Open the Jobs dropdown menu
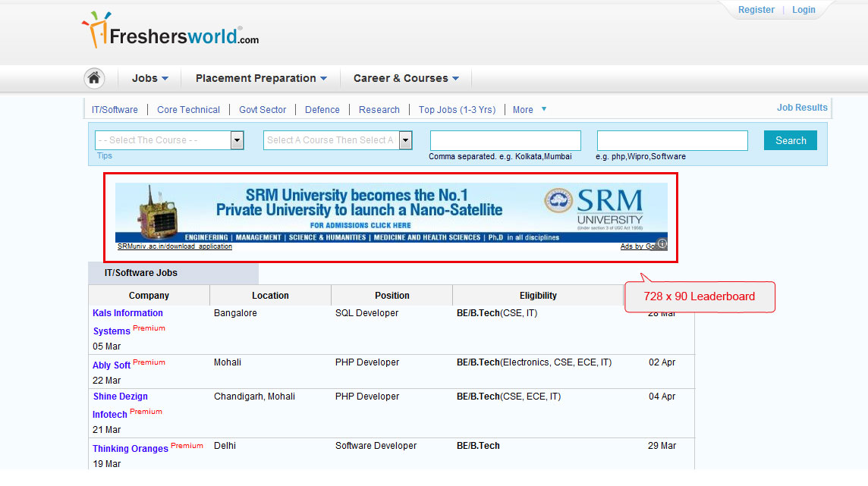Viewport: 868px width, 486px height. pyautogui.click(x=149, y=79)
